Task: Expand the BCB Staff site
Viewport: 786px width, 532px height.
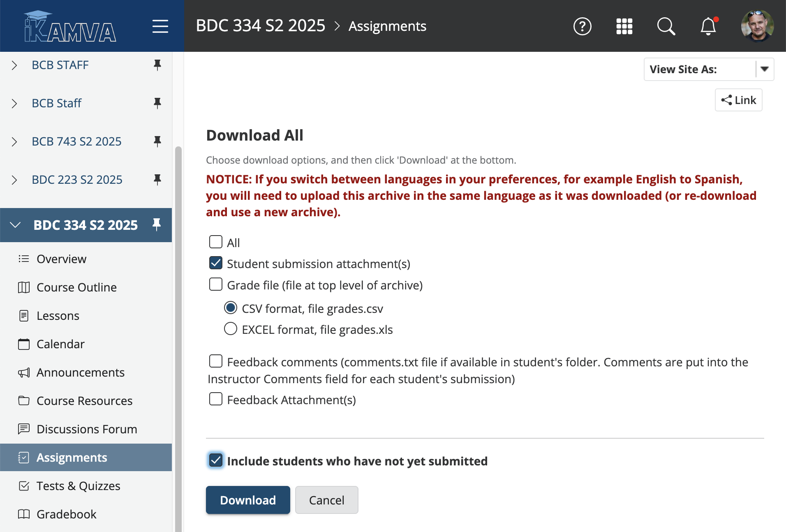Action: [x=14, y=103]
